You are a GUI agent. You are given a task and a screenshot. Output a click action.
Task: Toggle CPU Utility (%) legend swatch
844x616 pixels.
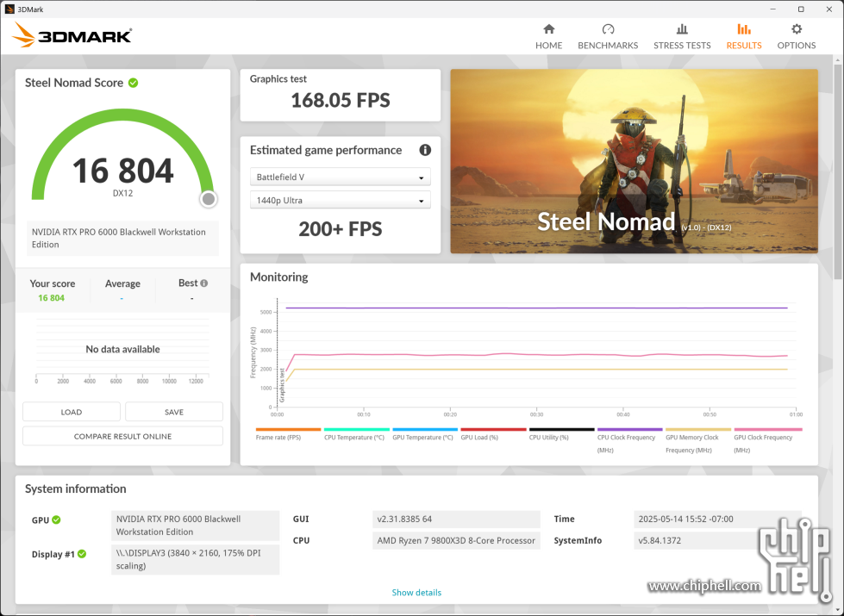561,429
